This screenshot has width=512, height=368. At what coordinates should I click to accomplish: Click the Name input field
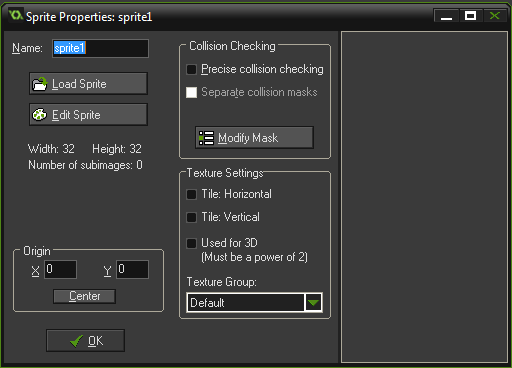point(100,48)
